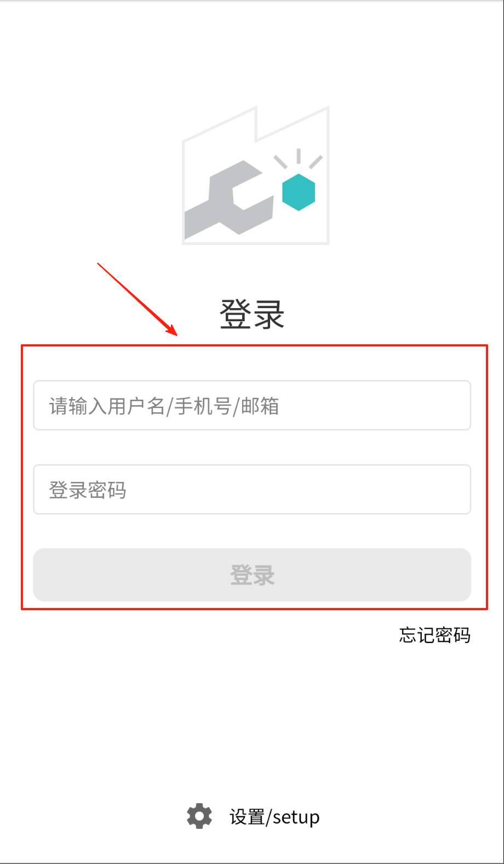Click the gear icon beside 设置/setup
504x864 pixels.
coord(199,816)
